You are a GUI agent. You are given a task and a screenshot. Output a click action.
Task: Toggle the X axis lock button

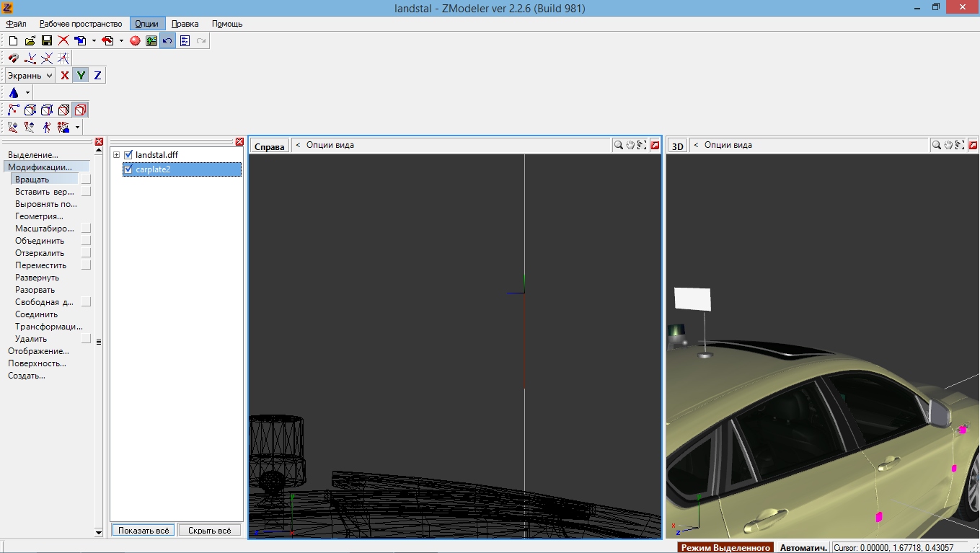tap(64, 76)
